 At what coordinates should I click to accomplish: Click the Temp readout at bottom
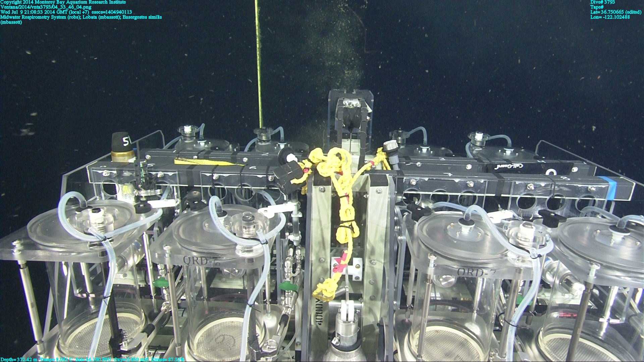tap(56, 359)
